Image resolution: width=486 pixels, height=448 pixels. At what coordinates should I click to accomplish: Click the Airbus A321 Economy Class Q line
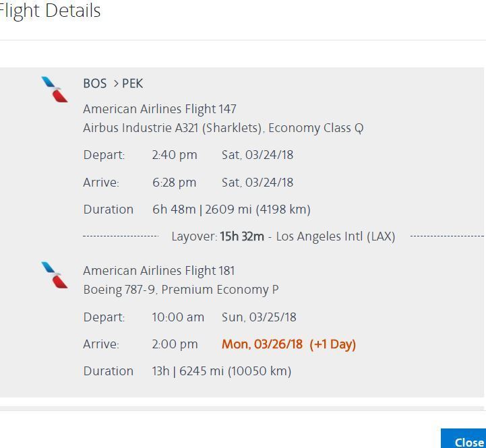coord(223,128)
